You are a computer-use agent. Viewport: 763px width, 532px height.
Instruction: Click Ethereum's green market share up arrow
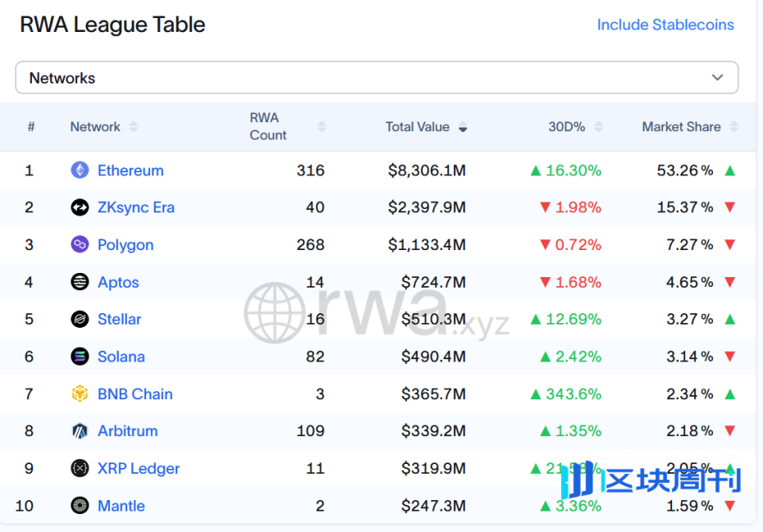pyautogui.click(x=730, y=171)
